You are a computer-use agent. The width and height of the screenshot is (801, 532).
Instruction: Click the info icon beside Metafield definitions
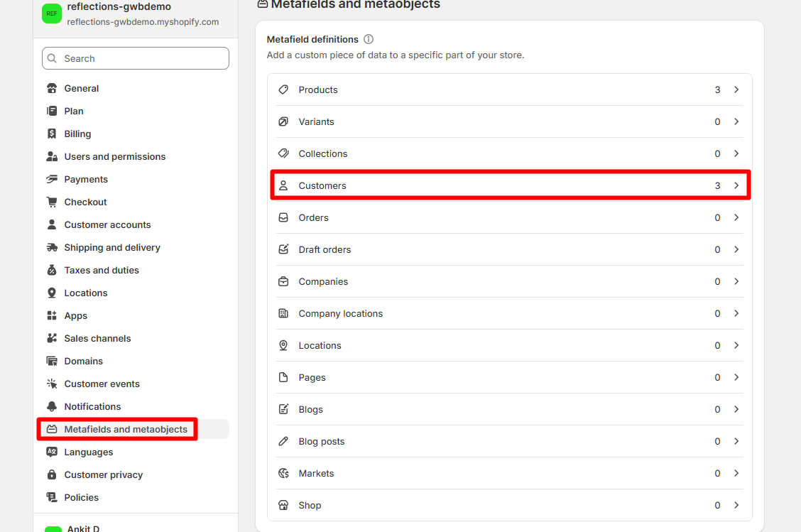click(x=369, y=40)
